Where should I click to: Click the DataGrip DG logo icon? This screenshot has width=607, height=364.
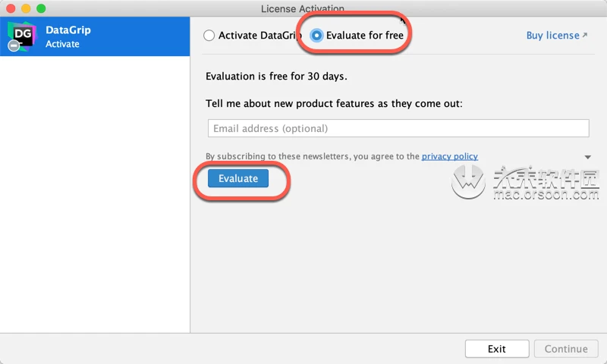[x=23, y=36]
